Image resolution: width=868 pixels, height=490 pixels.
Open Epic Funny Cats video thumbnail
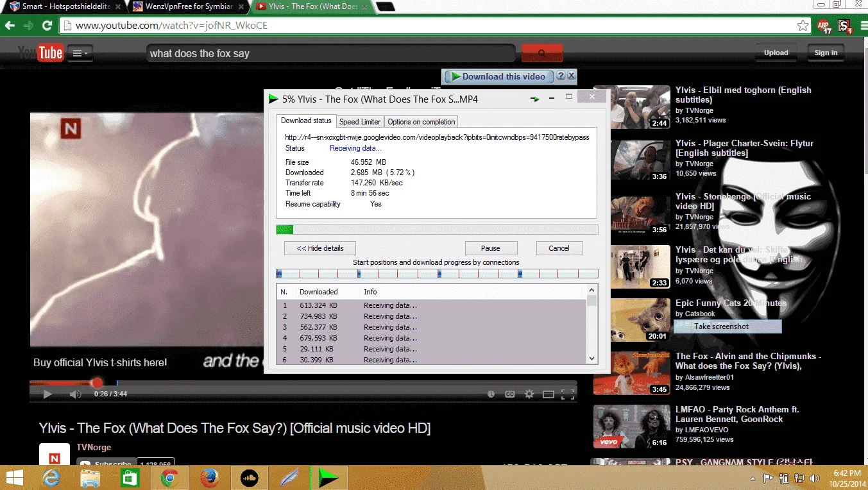(632, 320)
